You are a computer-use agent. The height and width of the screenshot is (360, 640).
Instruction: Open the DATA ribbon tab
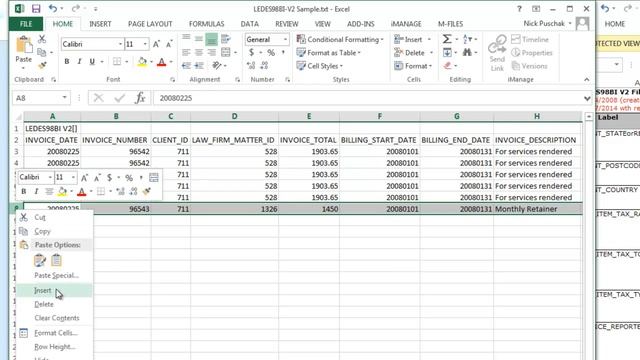point(249,24)
